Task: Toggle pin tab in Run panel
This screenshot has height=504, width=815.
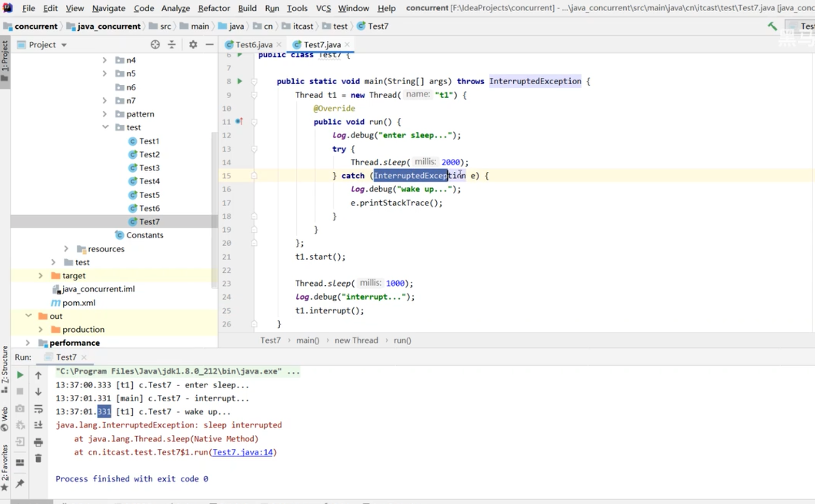Action: [20, 483]
